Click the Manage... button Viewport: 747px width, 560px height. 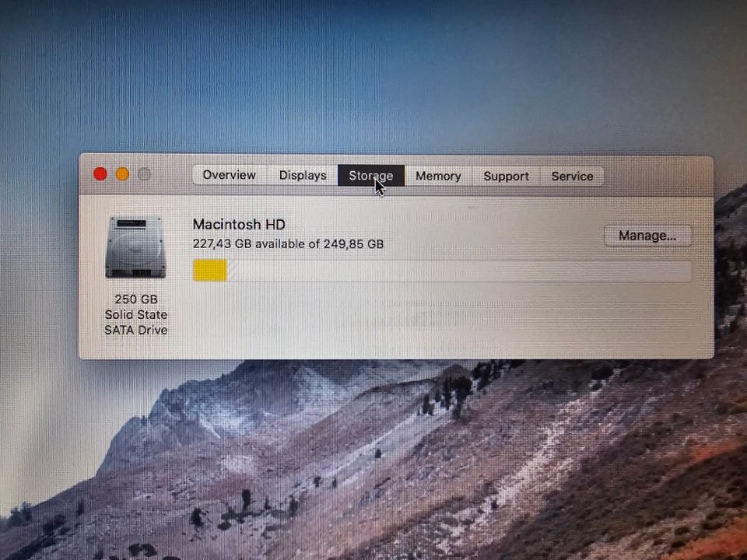[647, 236]
